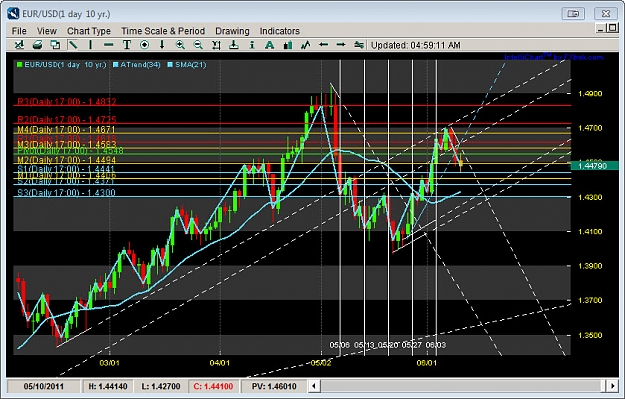Click the 04/01 time axis label
This screenshot has width=625, height=399.
(220, 363)
